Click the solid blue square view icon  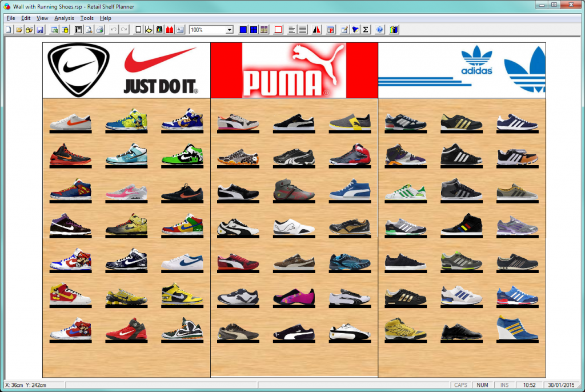click(x=243, y=30)
